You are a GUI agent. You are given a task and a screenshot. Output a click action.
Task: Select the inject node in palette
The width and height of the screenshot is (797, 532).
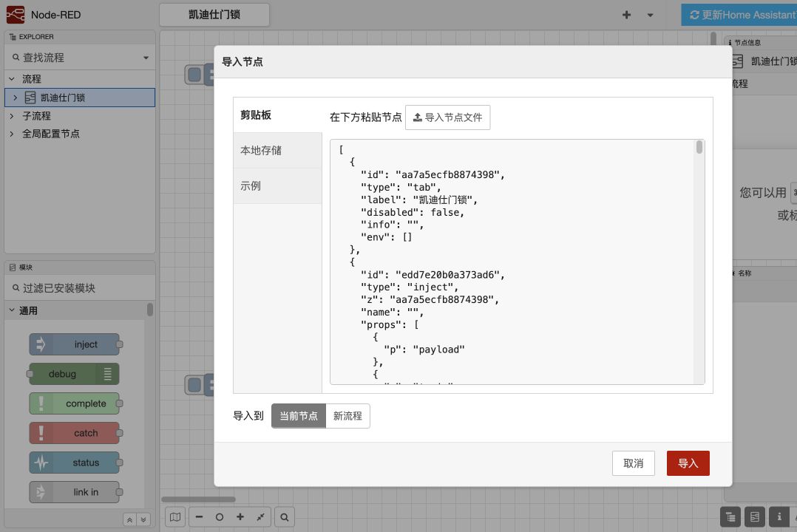[x=75, y=344]
